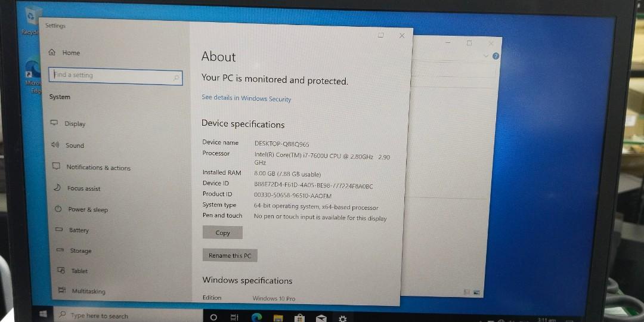Open Multitasking settings
The height and width of the screenshot is (322, 644).
[82, 291]
